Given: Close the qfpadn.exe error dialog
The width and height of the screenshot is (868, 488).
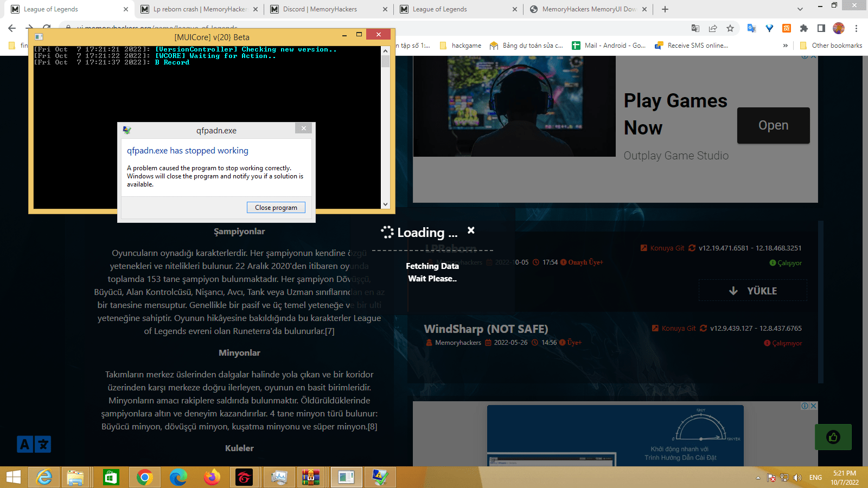Looking at the screenshot, I should [304, 129].
